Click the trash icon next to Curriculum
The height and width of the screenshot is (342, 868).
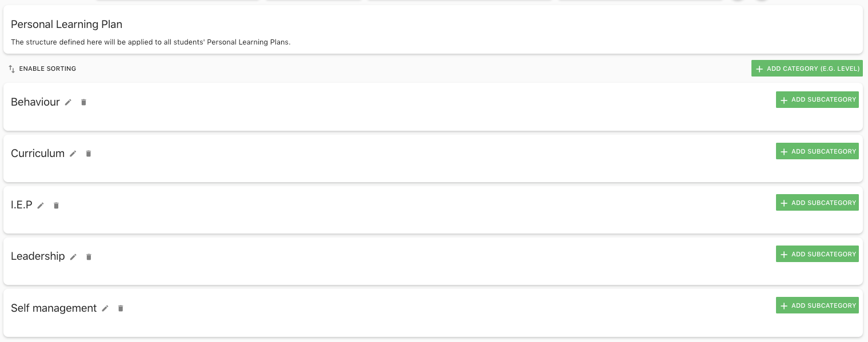click(x=89, y=154)
